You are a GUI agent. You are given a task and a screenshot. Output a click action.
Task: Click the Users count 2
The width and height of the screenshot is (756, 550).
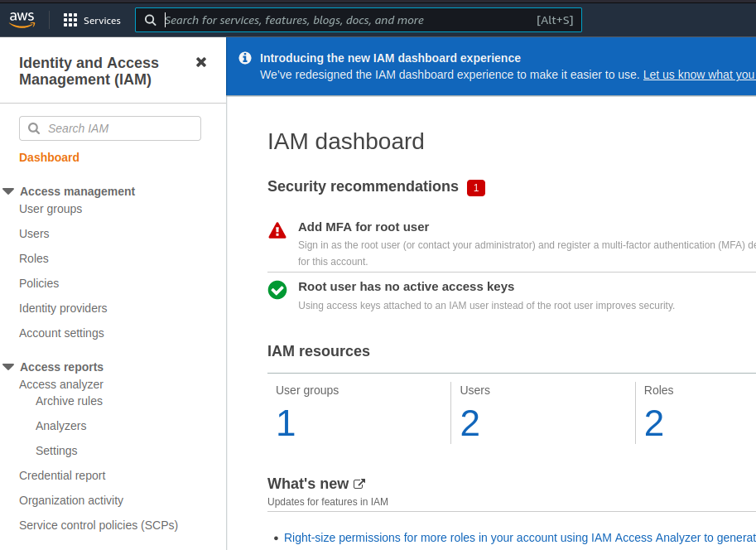[470, 423]
